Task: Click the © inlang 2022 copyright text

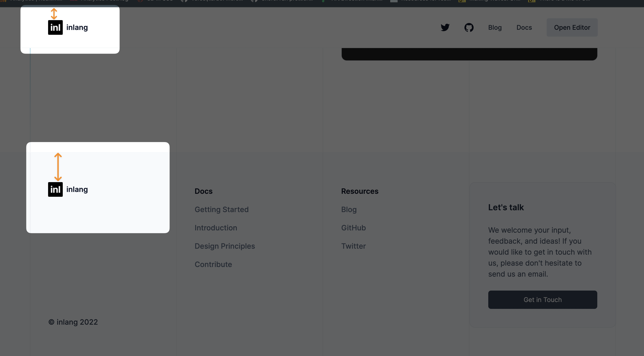Action: click(x=73, y=322)
